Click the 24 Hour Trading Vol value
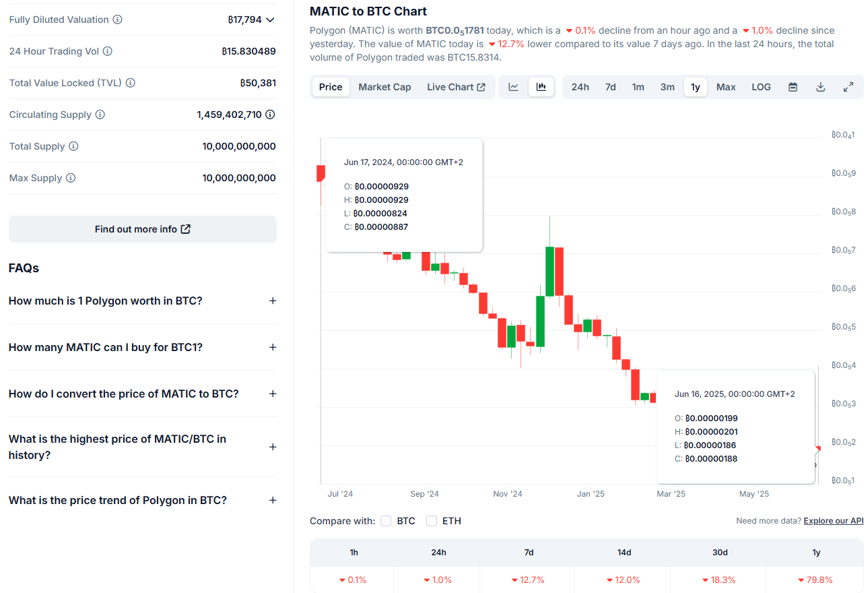The image size is (868, 593). (248, 51)
